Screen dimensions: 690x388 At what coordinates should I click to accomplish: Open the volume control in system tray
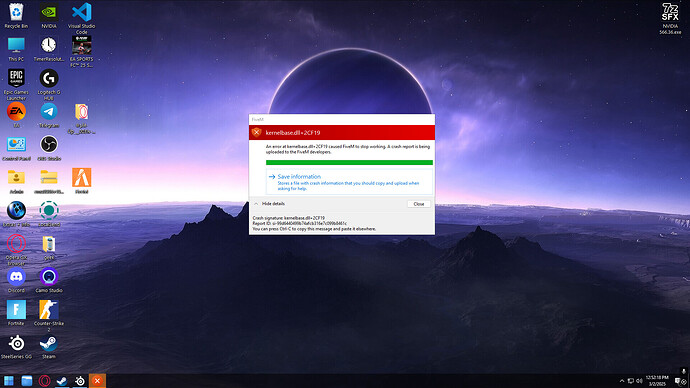tap(639, 381)
